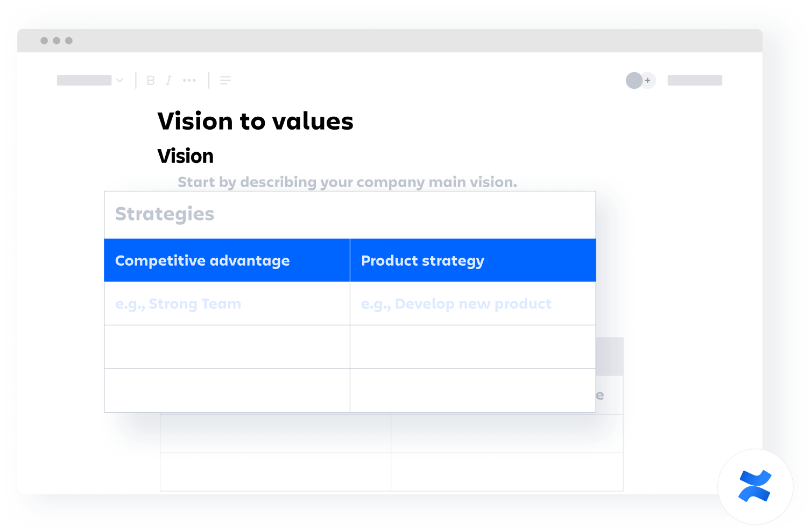Toggle bold formatting in the toolbar
This screenshot has width=811, height=532.
pos(150,80)
